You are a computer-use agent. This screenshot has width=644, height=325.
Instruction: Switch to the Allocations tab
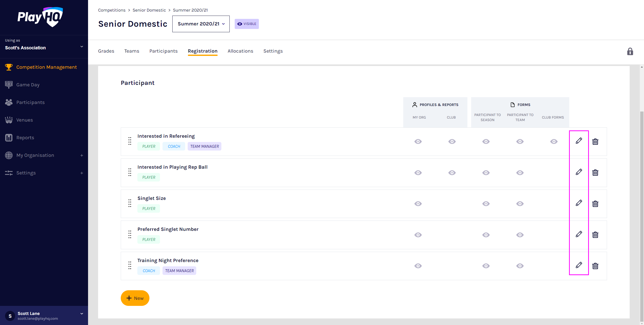[240, 51]
